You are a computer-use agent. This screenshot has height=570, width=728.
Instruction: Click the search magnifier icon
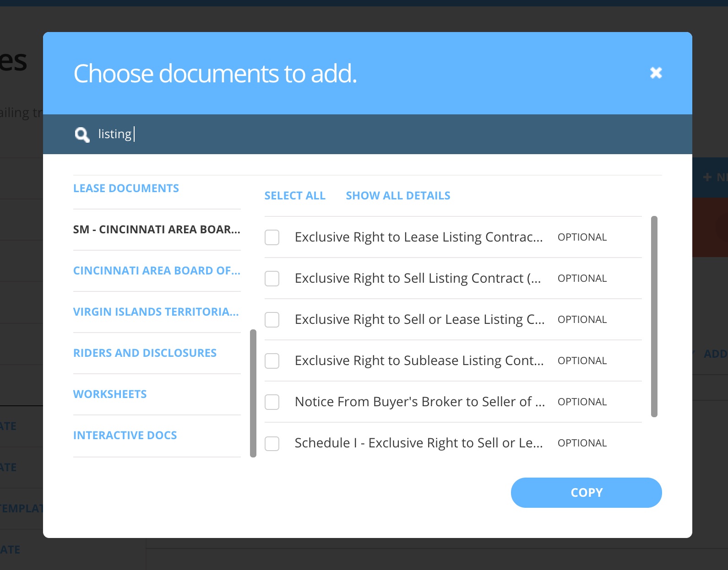click(82, 134)
